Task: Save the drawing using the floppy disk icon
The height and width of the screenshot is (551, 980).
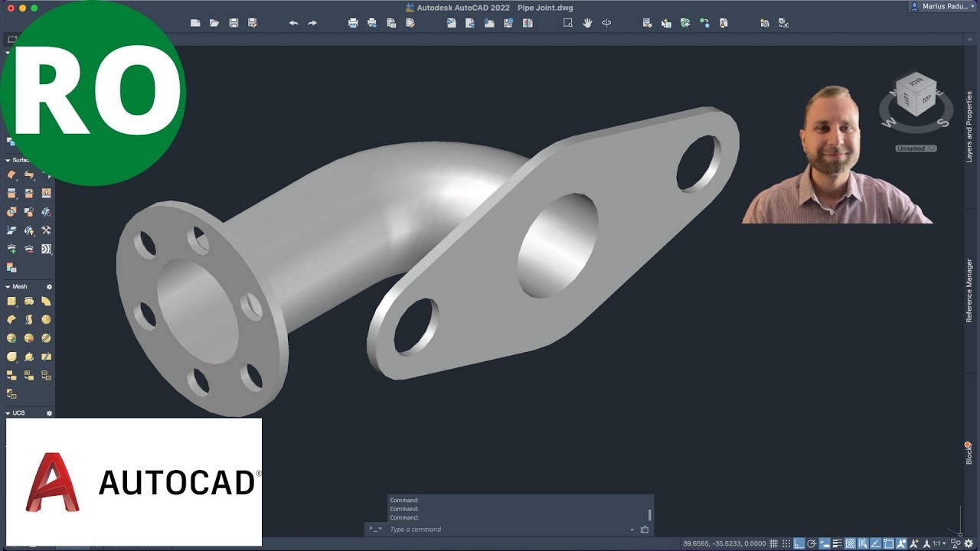Action: click(234, 23)
